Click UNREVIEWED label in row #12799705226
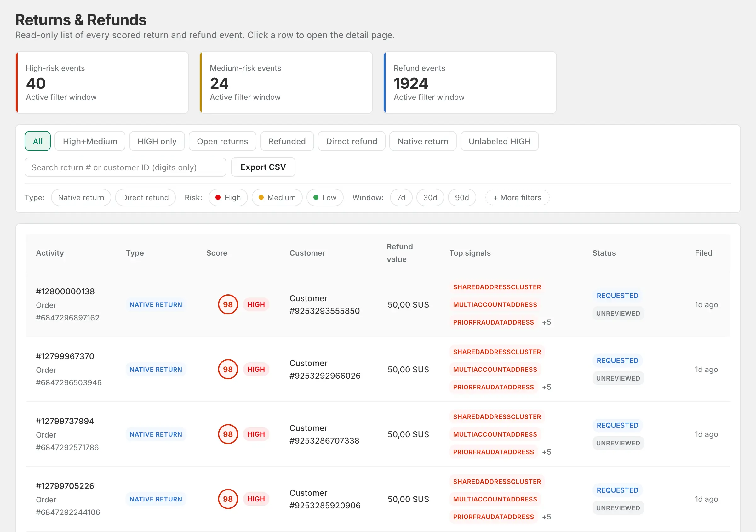The height and width of the screenshot is (532, 756). click(618, 508)
